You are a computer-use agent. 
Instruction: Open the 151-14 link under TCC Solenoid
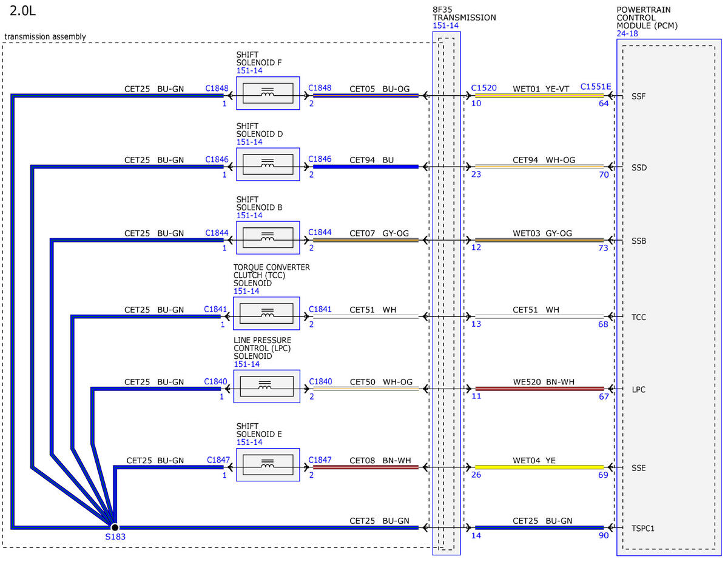click(246, 292)
